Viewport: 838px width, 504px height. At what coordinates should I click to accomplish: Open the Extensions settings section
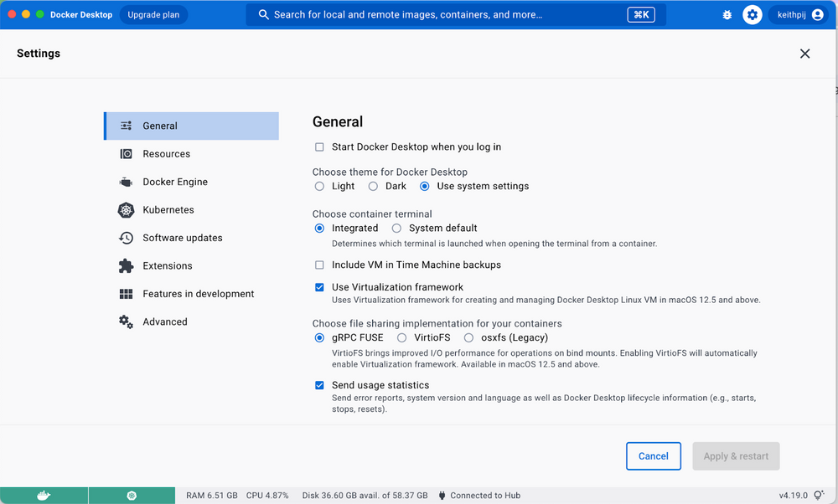click(x=168, y=265)
